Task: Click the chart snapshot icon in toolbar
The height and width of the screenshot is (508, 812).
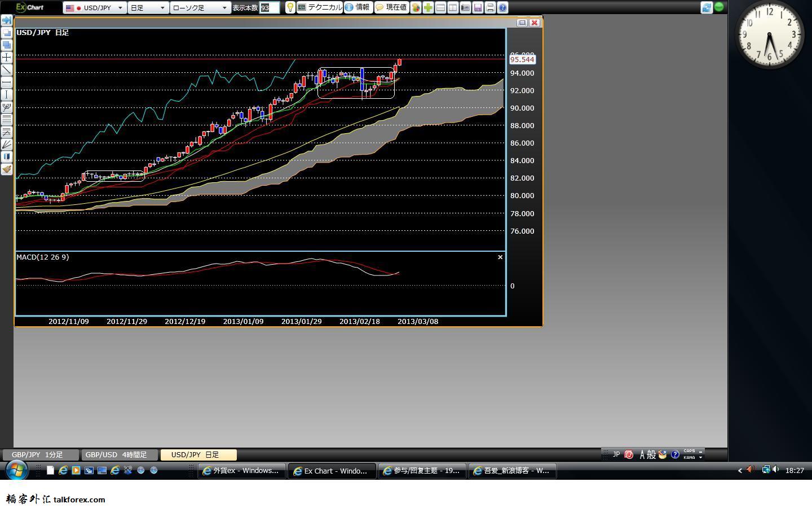Action: 465,8
